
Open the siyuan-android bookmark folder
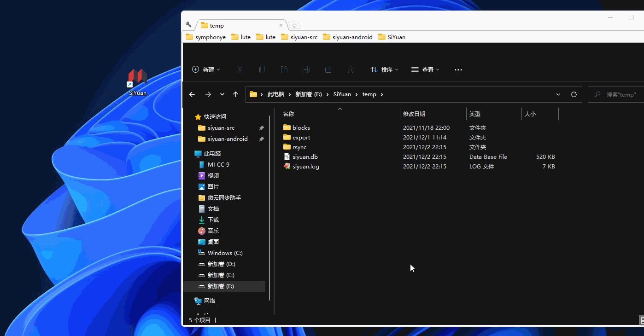pyautogui.click(x=348, y=37)
